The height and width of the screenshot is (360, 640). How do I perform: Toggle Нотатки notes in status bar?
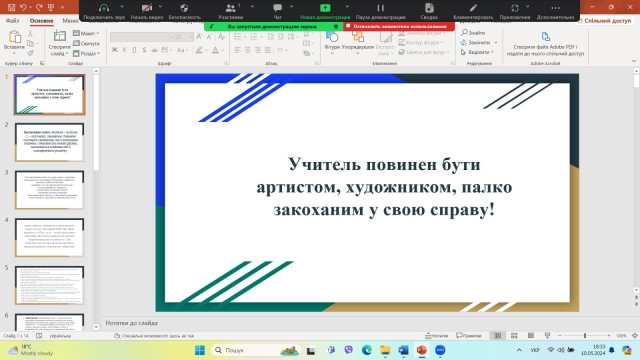(437, 336)
